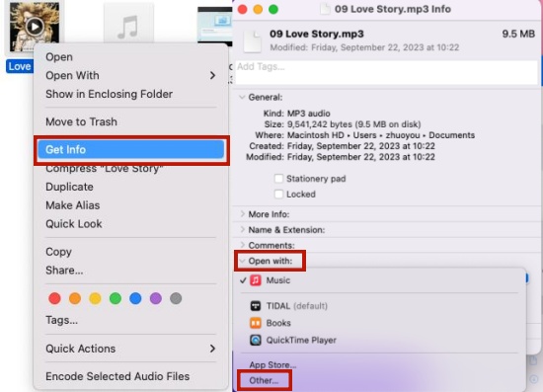Screen dimensions: 543x392
Task: Click the file icon beside 09 Love Story.mp3
Action: [x=253, y=40]
